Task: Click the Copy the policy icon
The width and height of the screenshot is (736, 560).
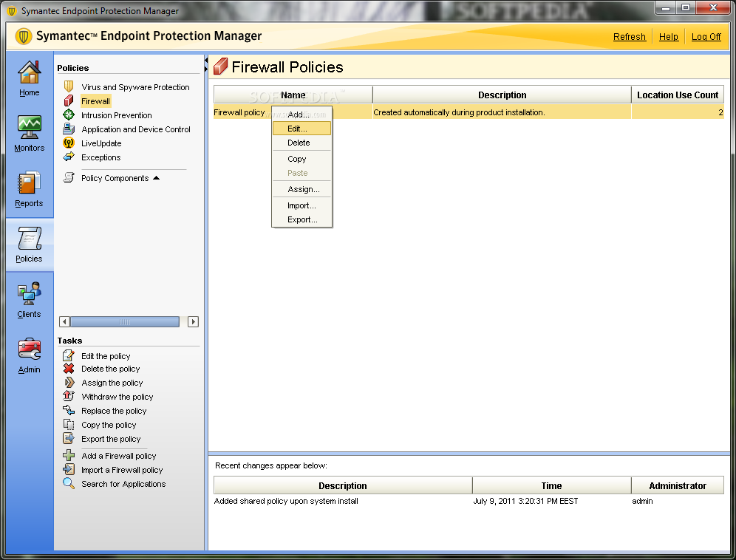Action: [x=69, y=424]
